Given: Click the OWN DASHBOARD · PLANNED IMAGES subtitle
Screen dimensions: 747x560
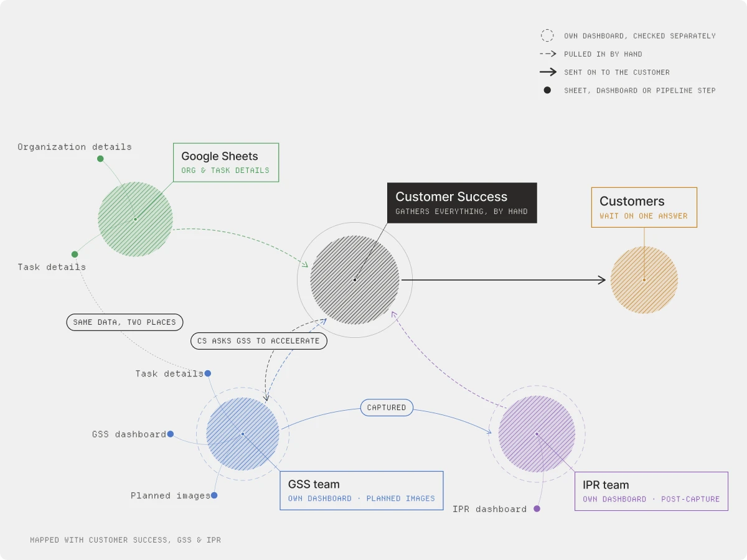Looking at the screenshot, I should point(362,498).
